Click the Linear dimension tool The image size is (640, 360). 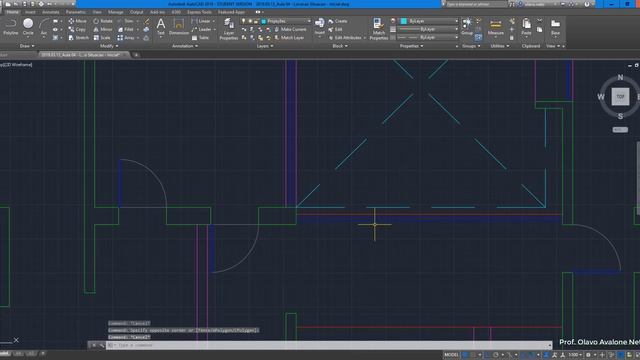pyautogui.click(x=201, y=21)
